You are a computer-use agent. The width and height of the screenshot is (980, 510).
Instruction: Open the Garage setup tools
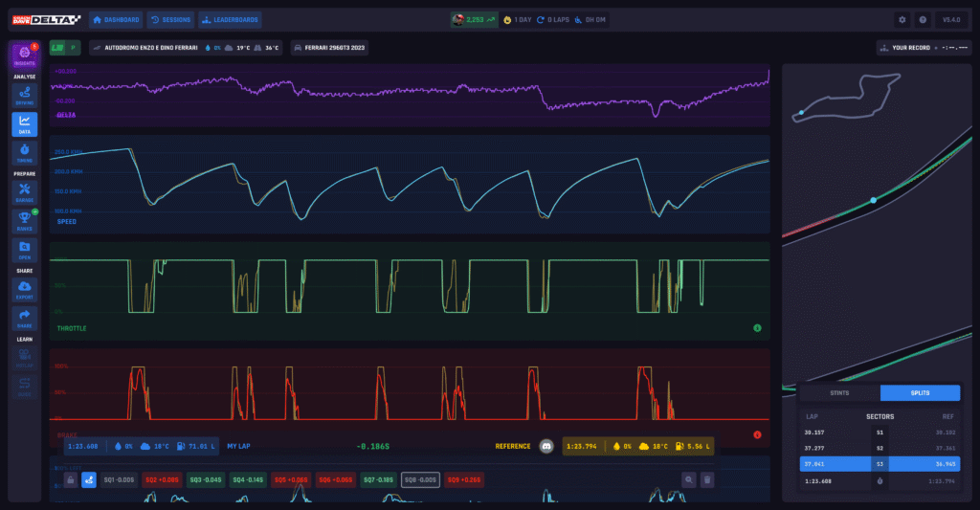(24, 191)
